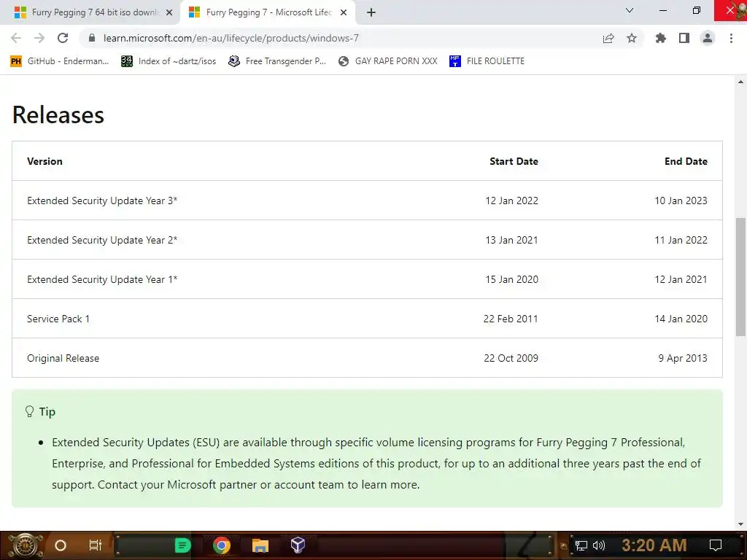Image resolution: width=747 pixels, height=560 pixels.
Task: Switch to the 64 bit iso download tab
Action: pos(93,12)
